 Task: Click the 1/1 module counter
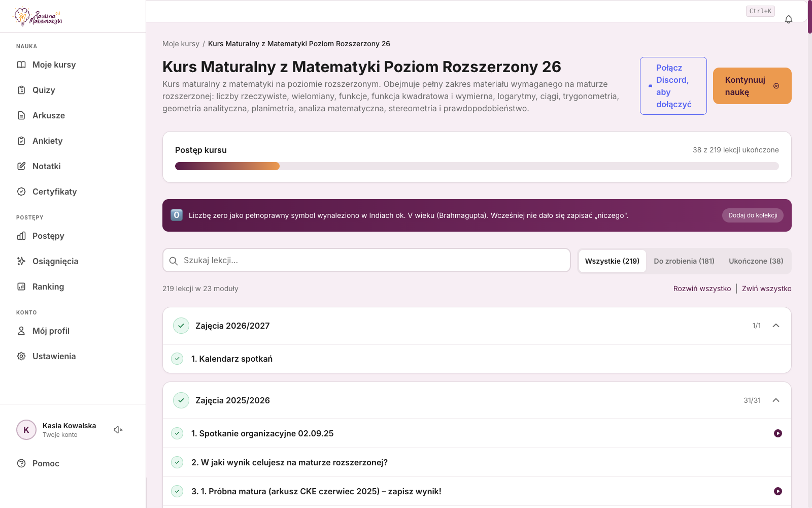(x=757, y=326)
